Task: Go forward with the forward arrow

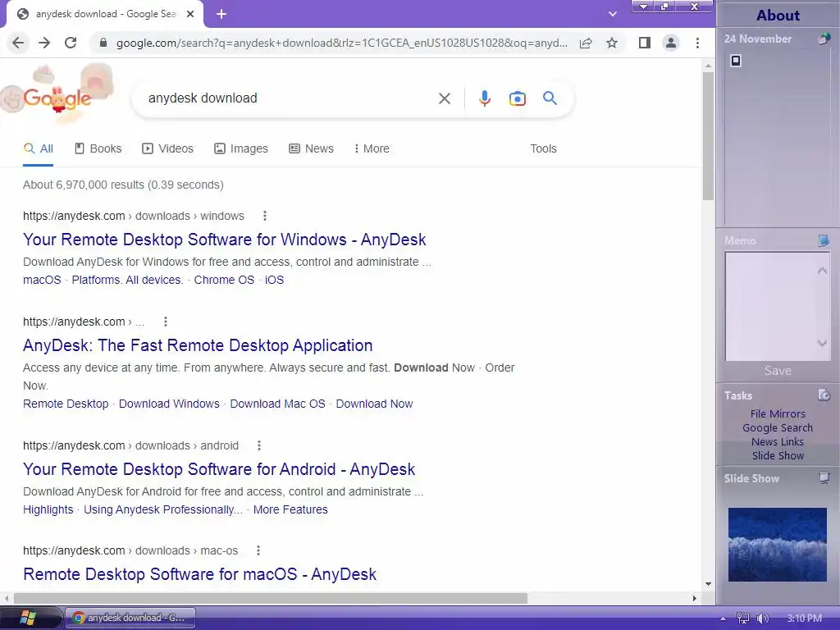Action: pos(44,43)
